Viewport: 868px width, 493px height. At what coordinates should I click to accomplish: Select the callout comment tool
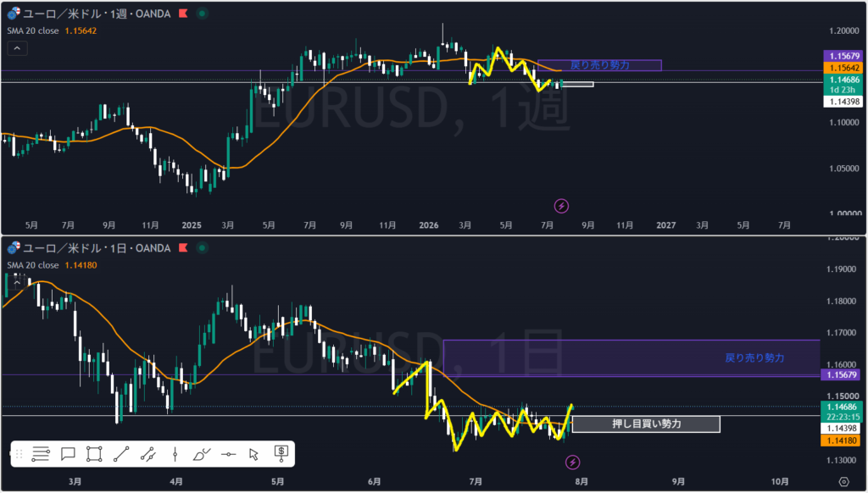pyautogui.click(x=68, y=454)
